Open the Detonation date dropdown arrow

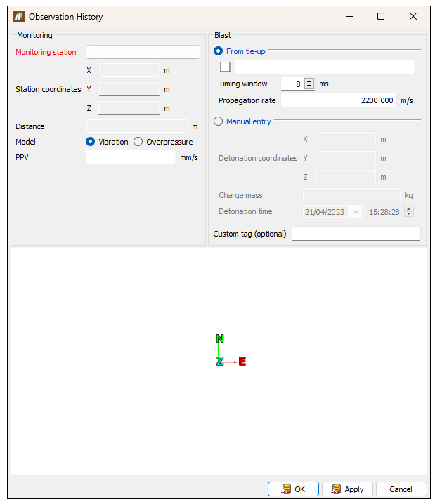click(x=356, y=212)
